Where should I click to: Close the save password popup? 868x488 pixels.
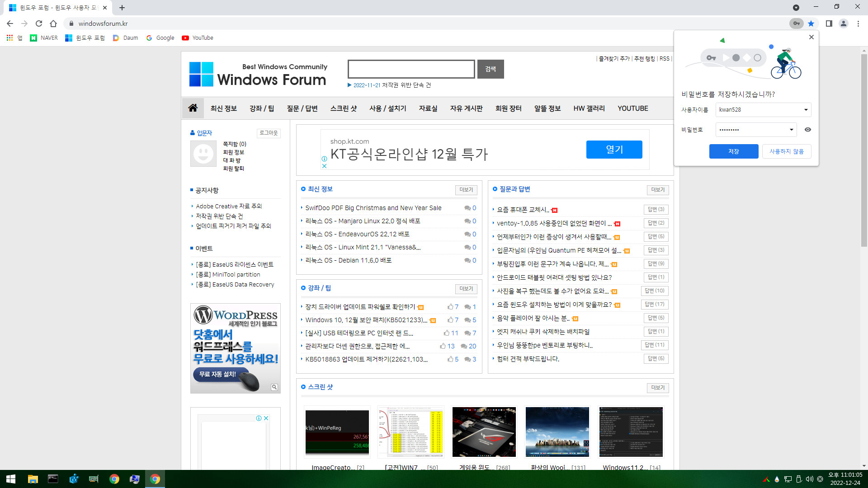[x=811, y=37]
